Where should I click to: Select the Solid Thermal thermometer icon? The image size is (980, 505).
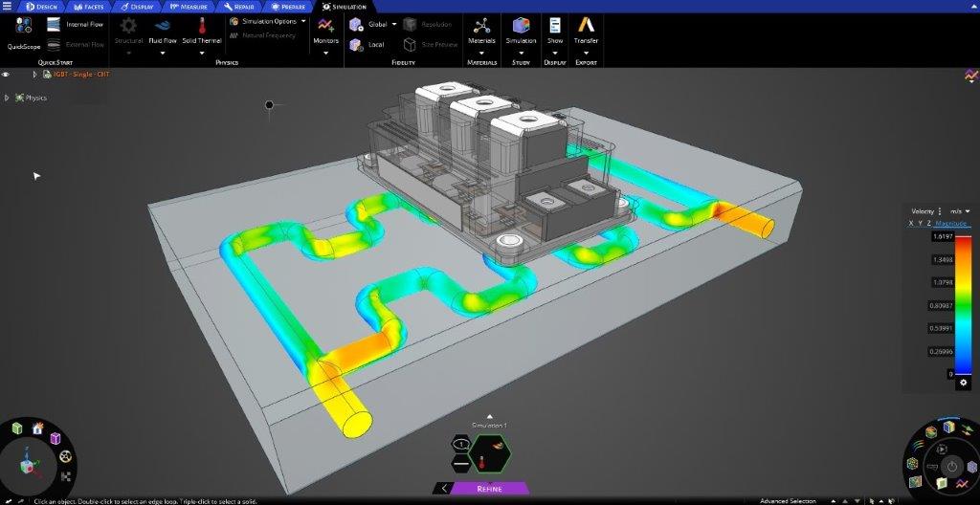coord(202,26)
